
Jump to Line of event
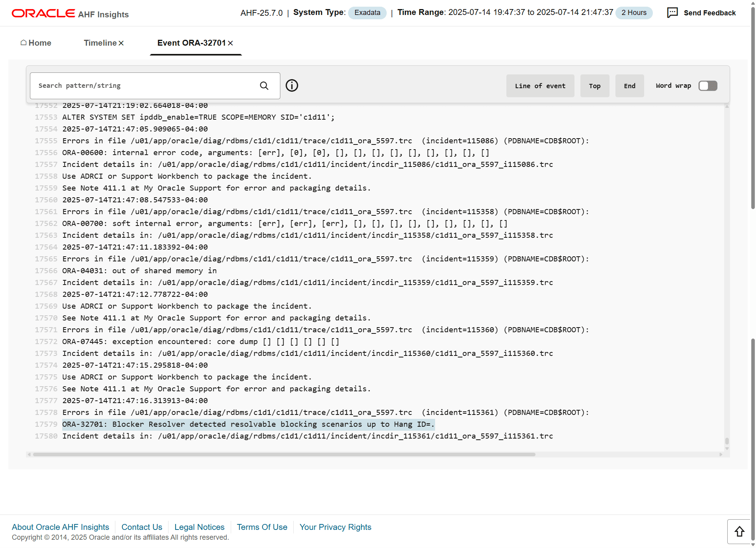pos(540,86)
